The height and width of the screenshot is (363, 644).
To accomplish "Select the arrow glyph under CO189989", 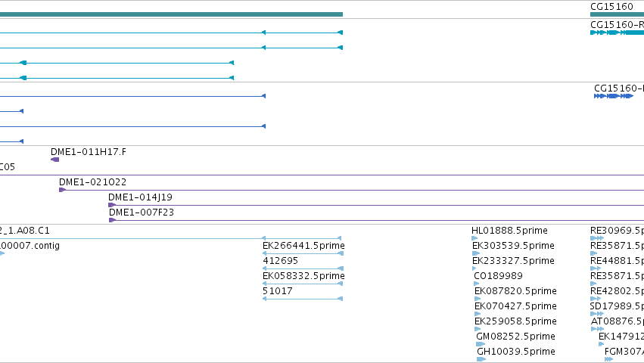I will [x=477, y=284].
